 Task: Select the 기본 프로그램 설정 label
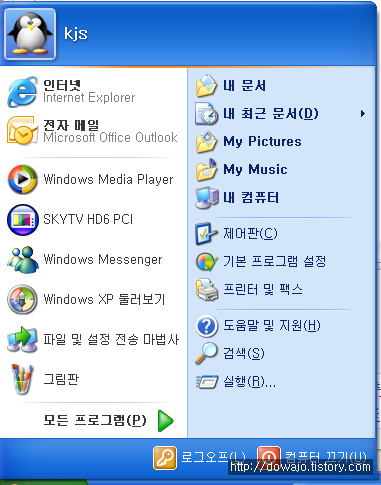click(x=274, y=262)
